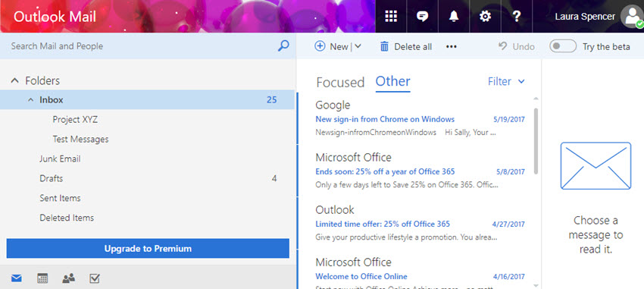The height and width of the screenshot is (289, 644).
Task: Switch to the People module icon
Action: point(69,278)
